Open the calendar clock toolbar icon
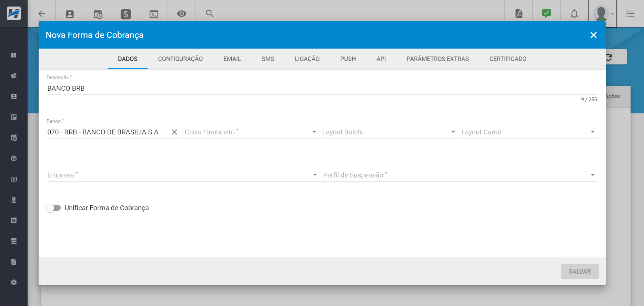The height and width of the screenshot is (306, 644). pyautogui.click(x=98, y=14)
